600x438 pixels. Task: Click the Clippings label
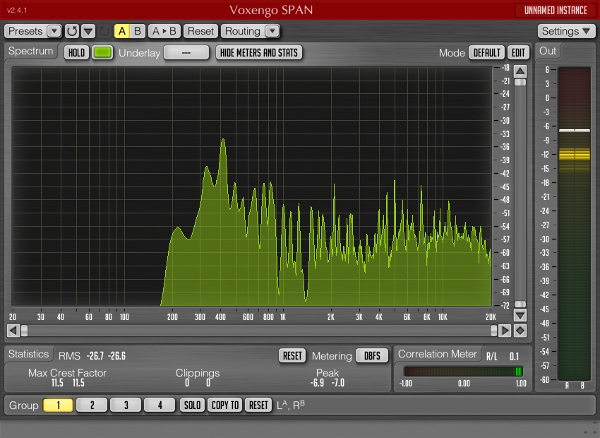[x=197, y=373]
